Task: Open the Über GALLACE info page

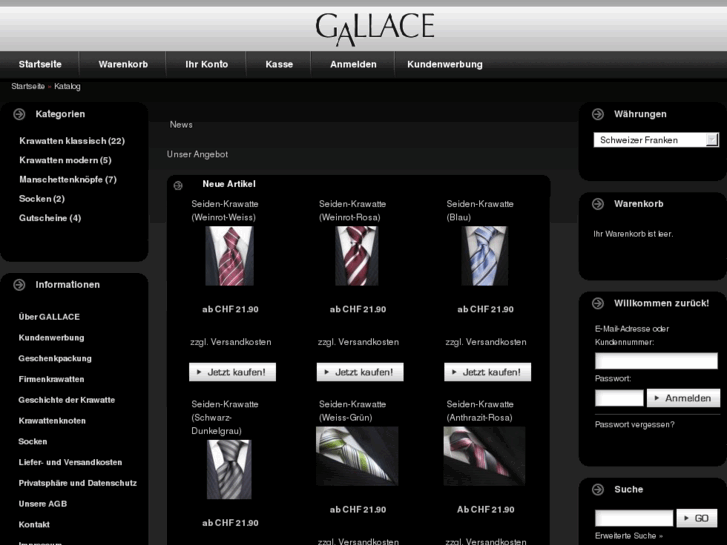Action: [49, 317]
